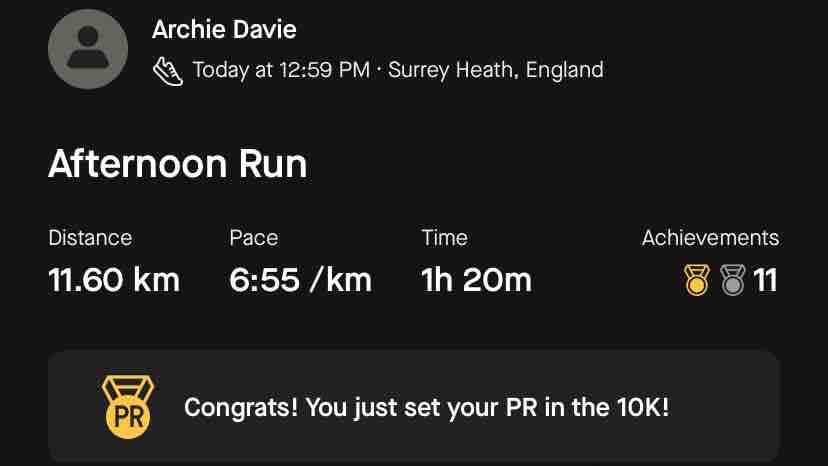Open the 10K PR congrats banner

click(x=413, y=406)
